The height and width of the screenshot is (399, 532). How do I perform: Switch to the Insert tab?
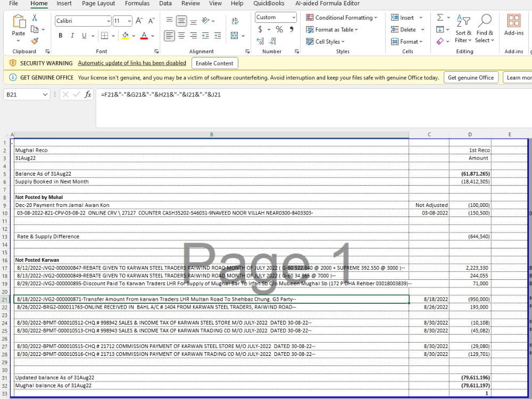pos(64,3)
